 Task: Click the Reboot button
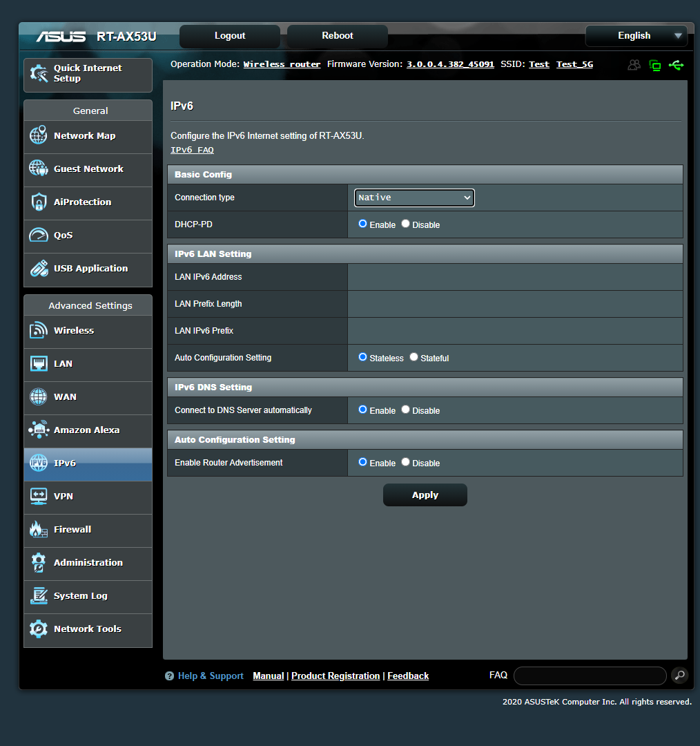tap(337, 36)
